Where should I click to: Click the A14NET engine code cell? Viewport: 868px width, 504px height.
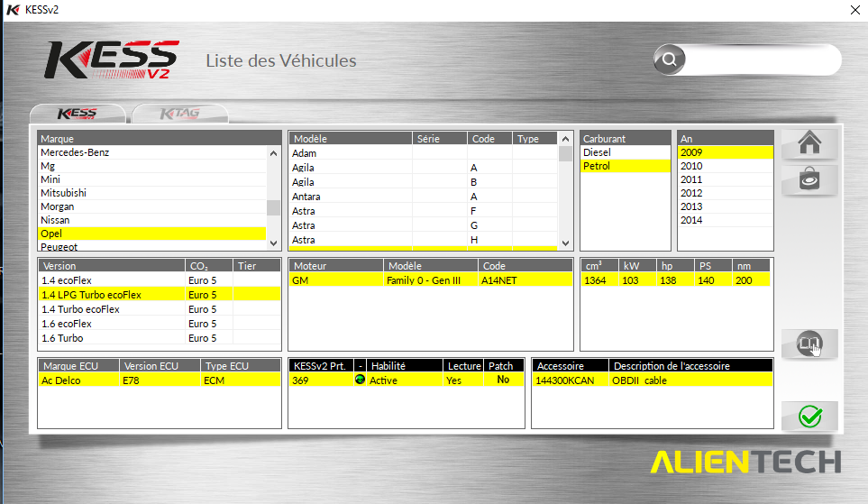pos(525,280)
